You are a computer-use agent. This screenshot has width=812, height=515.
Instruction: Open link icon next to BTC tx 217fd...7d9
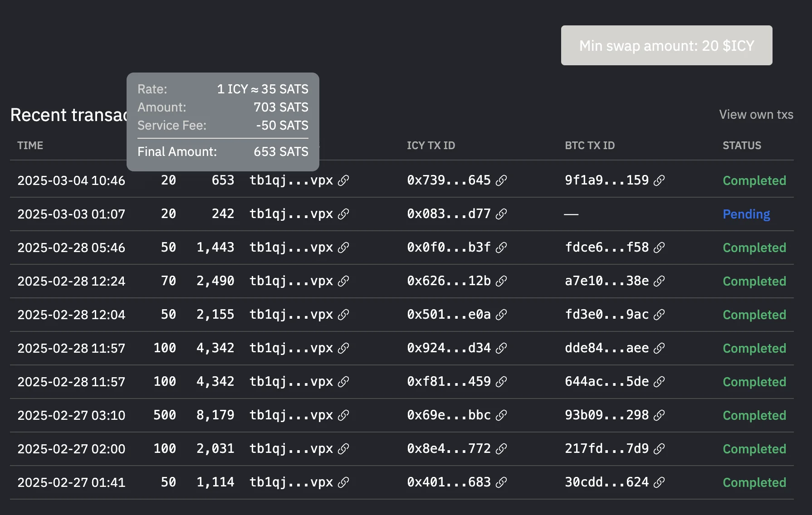click(659, 449)
